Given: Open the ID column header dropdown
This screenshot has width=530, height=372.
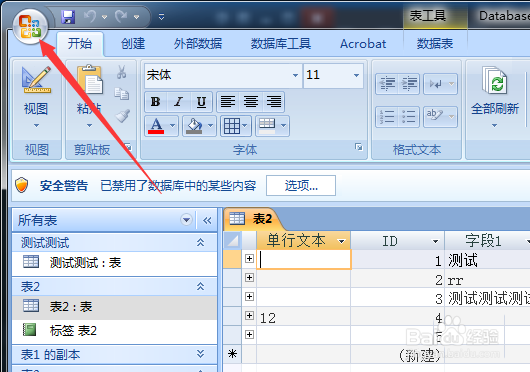Looking at the screenshot, I should tap(435, 241).
